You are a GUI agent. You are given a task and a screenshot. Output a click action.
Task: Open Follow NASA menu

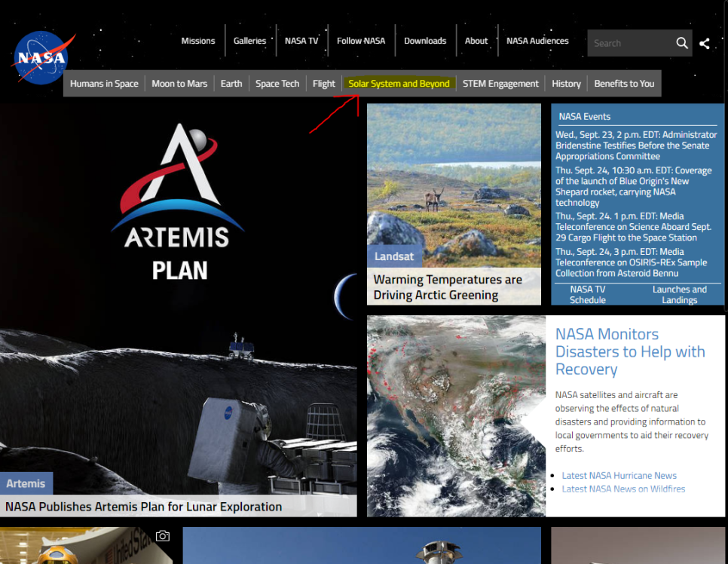coord(361,41)
